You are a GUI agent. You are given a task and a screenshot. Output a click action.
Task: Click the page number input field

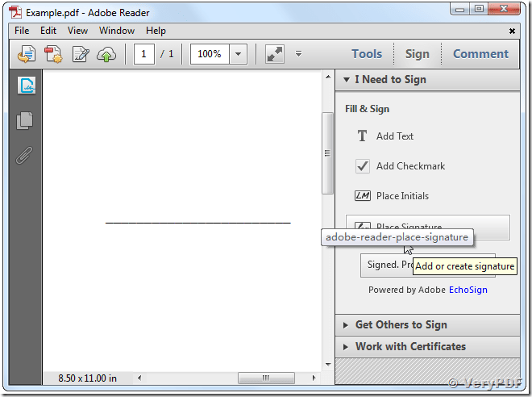pyautogui.click(x=144, y=54)
